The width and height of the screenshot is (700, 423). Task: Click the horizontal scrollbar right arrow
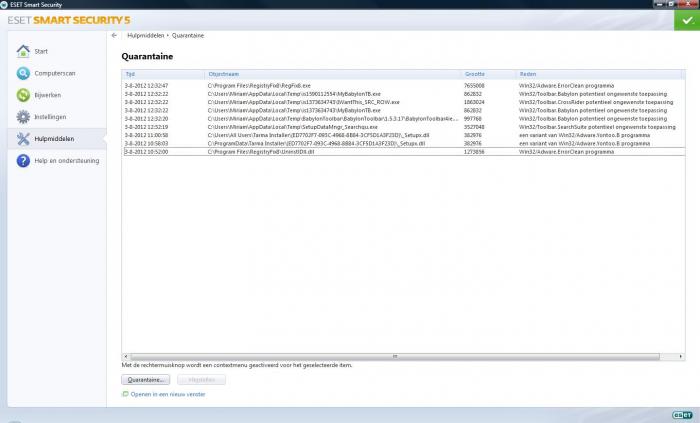(x=680, y=357)
